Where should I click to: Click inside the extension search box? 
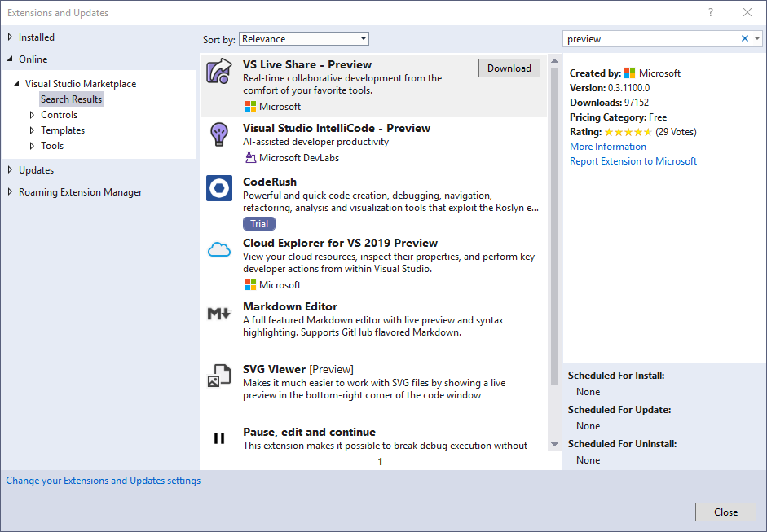(644, 37)
